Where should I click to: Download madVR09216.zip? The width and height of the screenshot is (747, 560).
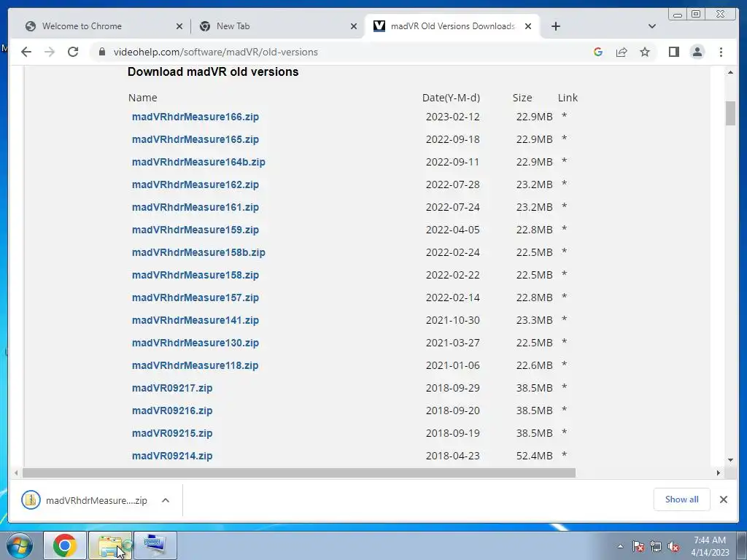point(172,411)
